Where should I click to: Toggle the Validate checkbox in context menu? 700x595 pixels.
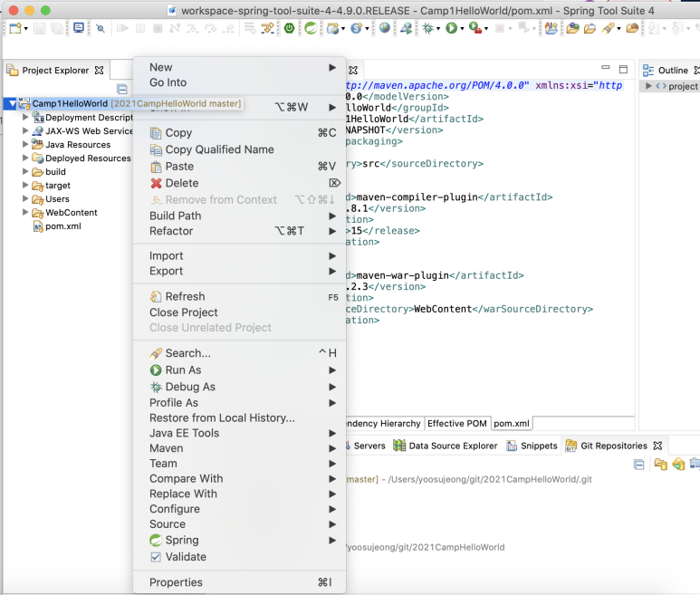tap(156, 557)
